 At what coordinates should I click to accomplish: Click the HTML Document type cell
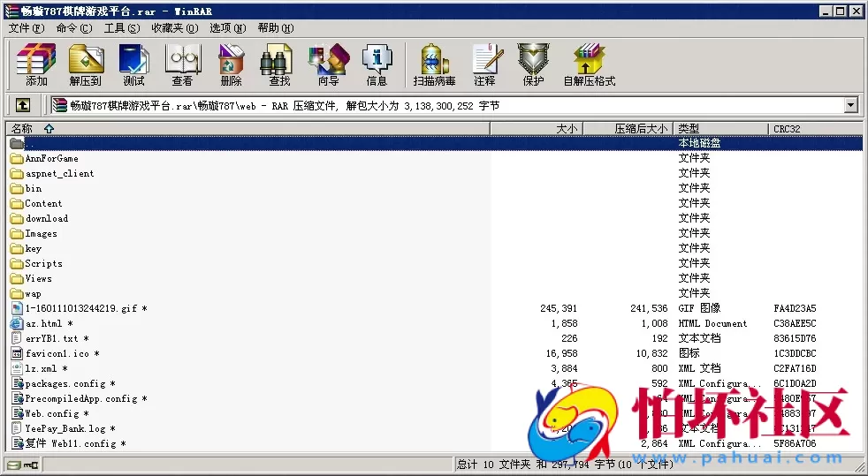[712, 323]
